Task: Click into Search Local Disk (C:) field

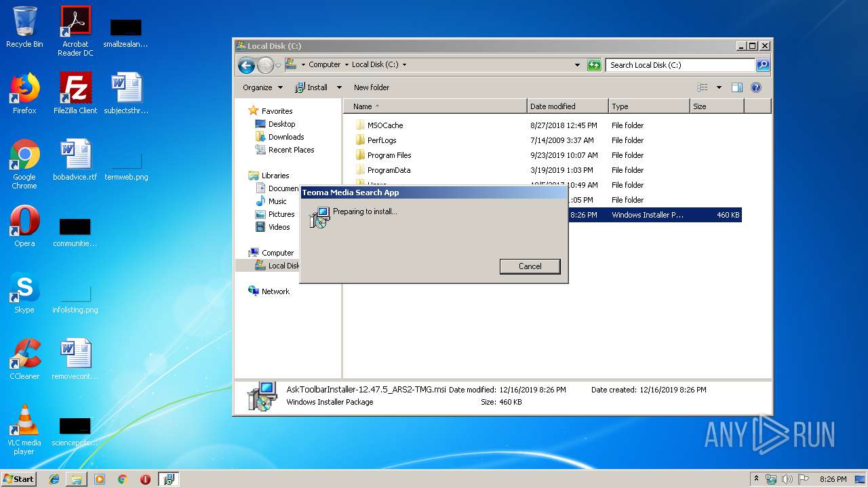Action: pyautogui.click(x=680, y=65)
